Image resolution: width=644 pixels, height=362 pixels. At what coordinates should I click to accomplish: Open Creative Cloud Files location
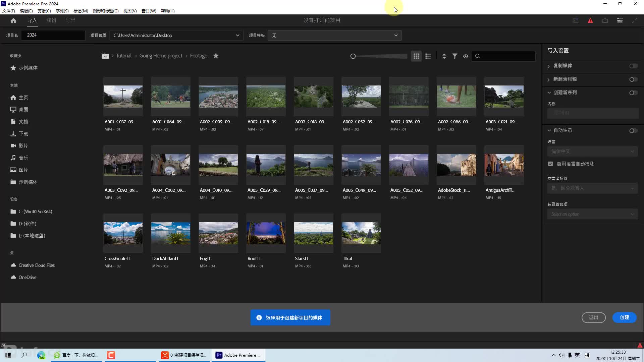tap(33, 265)
